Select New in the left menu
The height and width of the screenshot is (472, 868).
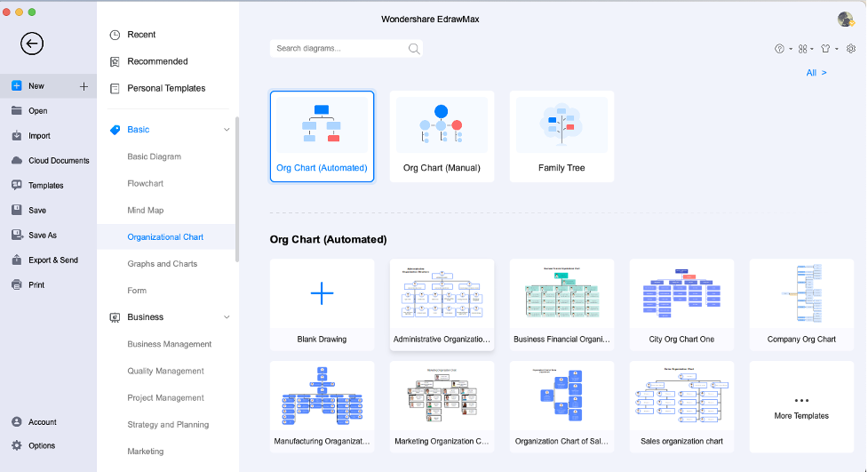point(36,86)
